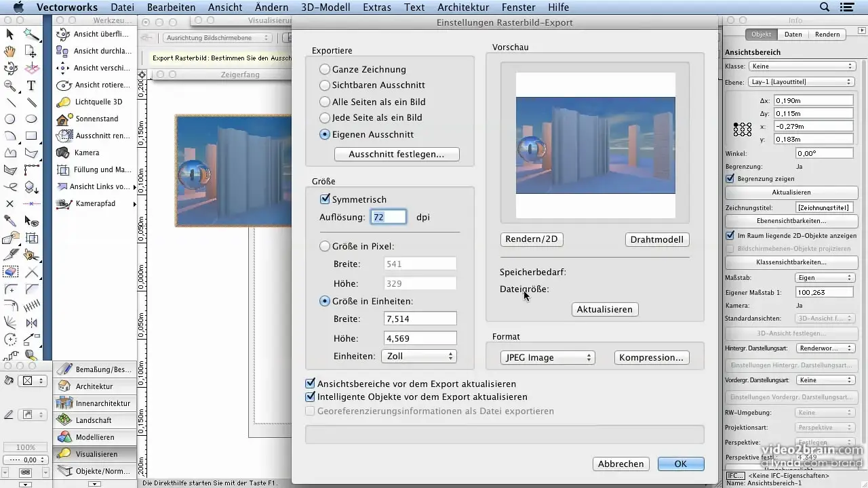
Task: Select the rectangle tool
Action: tap(31, 136)
